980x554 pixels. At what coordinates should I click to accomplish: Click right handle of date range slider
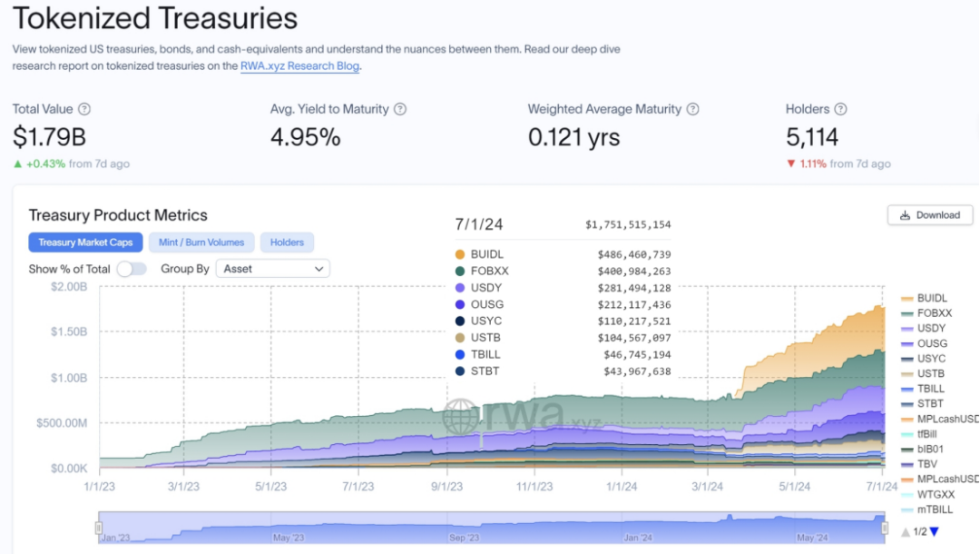coord(884,528)
